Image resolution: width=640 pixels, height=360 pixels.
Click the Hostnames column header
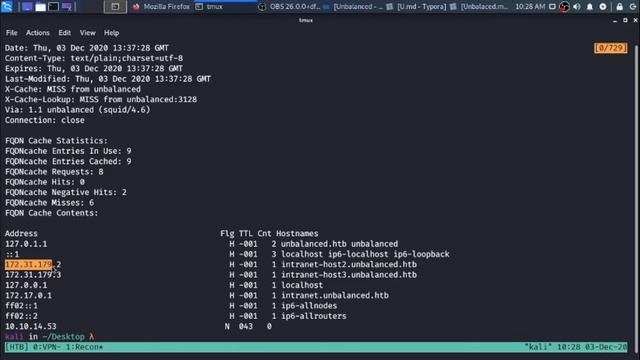tap(297, 233)
